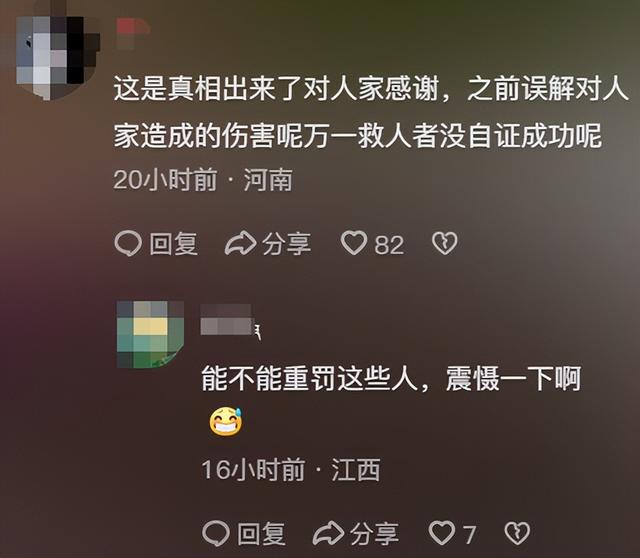640x558 pixels.
Task: Open the second commenter's green avatar
Action: 150,334
